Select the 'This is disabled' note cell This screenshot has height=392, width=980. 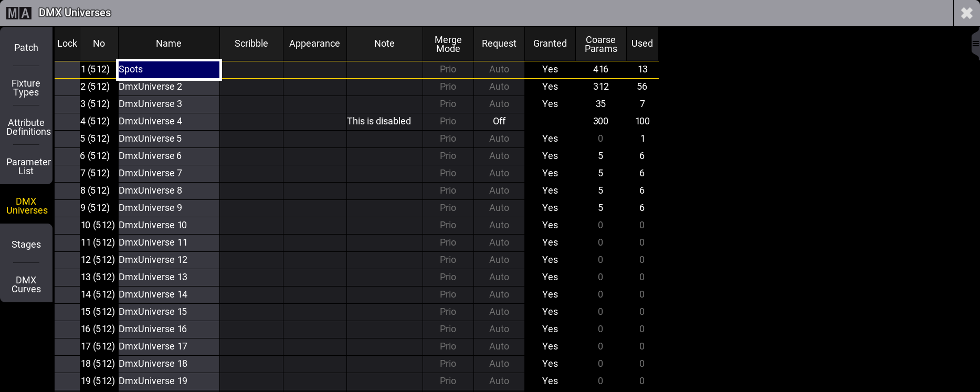point(384,121)
